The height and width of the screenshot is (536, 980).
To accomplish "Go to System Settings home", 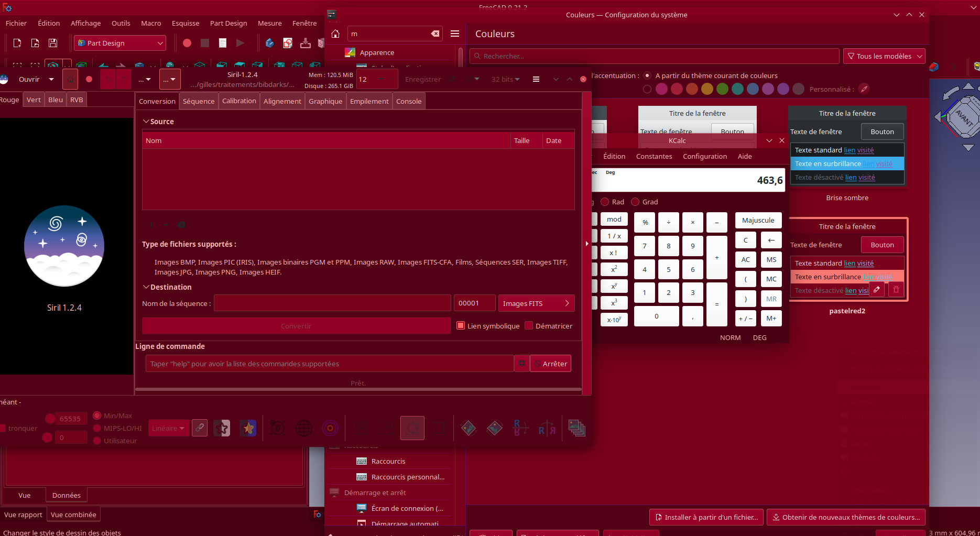I will click(335, 34).
